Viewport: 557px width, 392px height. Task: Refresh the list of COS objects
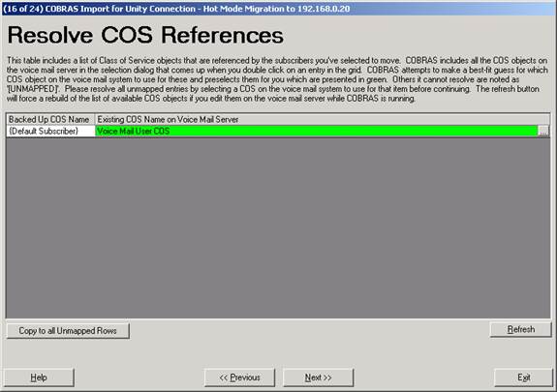[521, 329]
